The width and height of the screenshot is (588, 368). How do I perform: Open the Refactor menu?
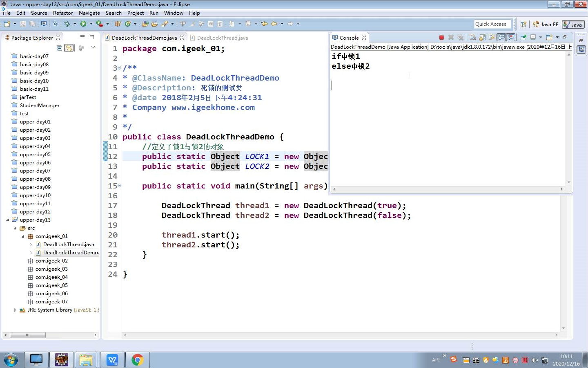tap(63, 13)
